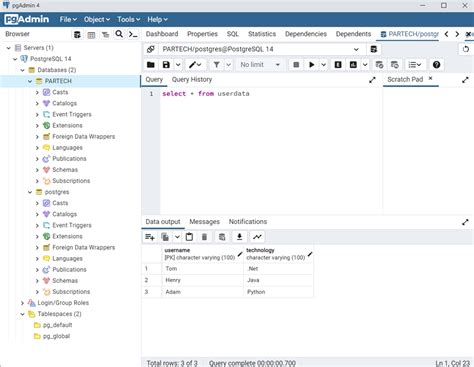Switch to the Notifications tab
Image resolution: width=474 pixels, height=367 pixels.
(x=248, y=222)
